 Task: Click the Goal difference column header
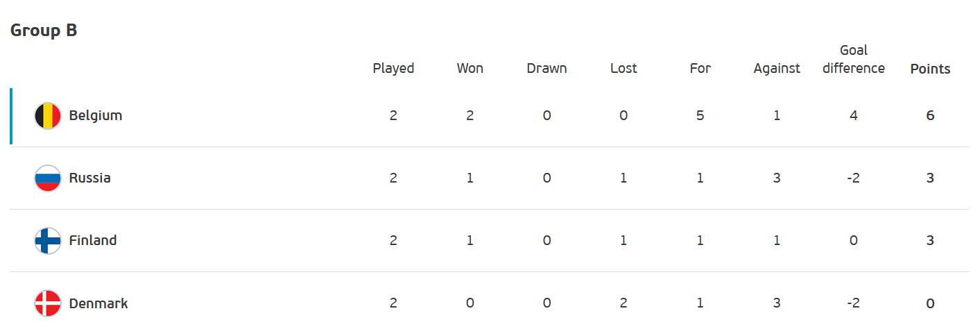(x=854, y=60)
